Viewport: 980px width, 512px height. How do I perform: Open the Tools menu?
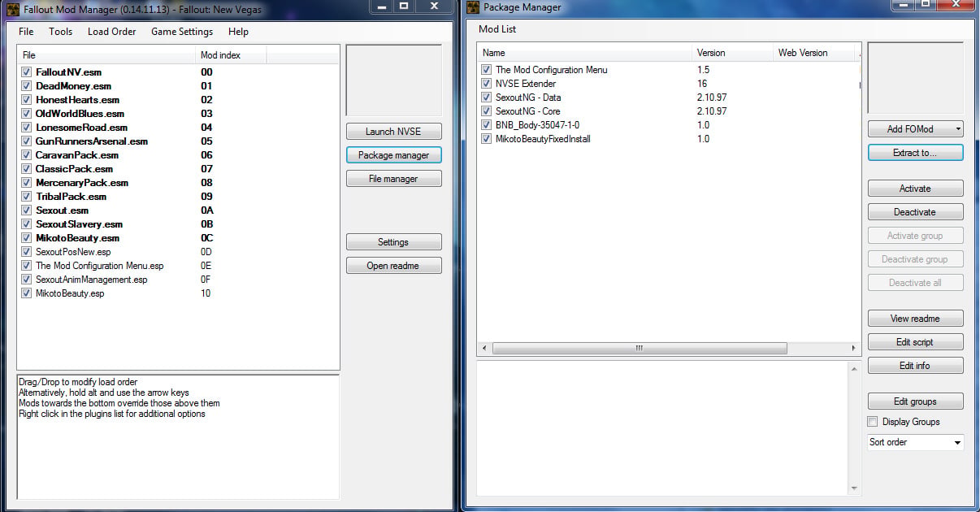coord(60,32)
